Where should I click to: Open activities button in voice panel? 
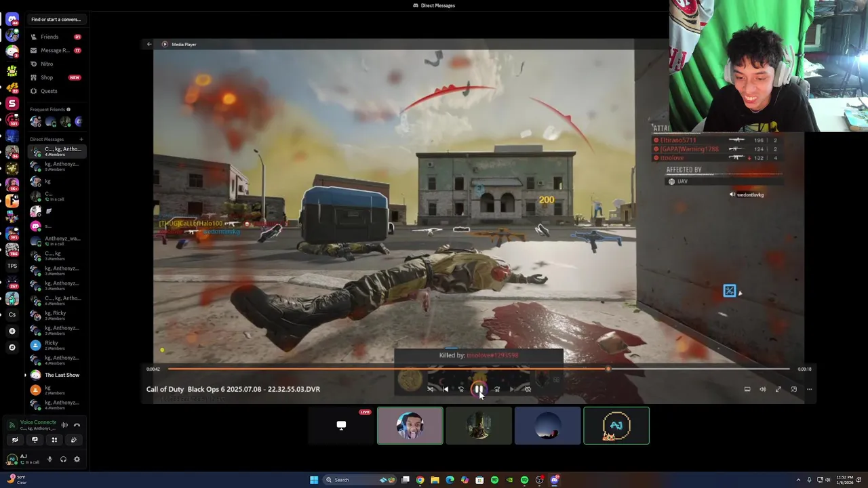54,440
